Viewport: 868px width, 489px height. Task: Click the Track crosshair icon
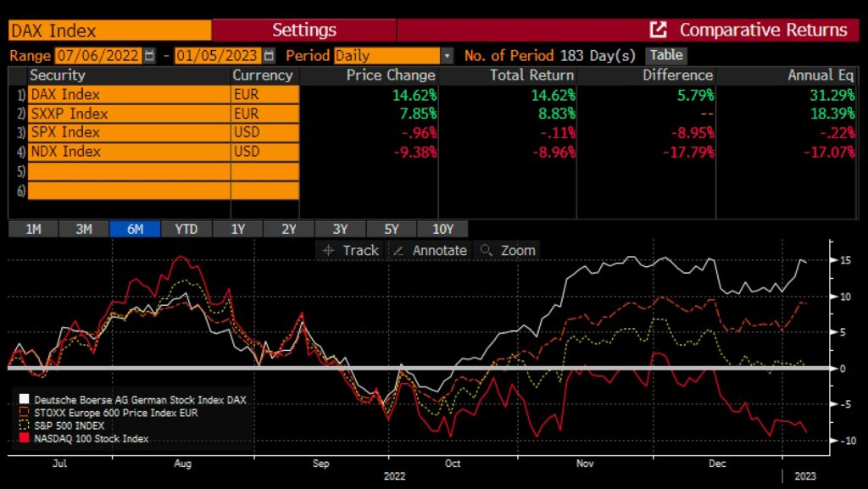tap(328, 251)
